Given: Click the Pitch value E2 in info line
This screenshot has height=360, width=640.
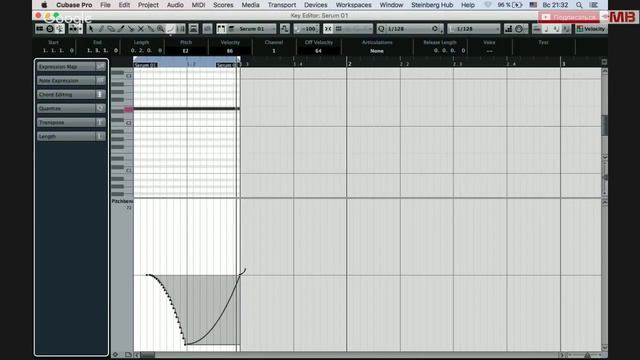Looking at the screenshot, I should [x=186, y=51].
